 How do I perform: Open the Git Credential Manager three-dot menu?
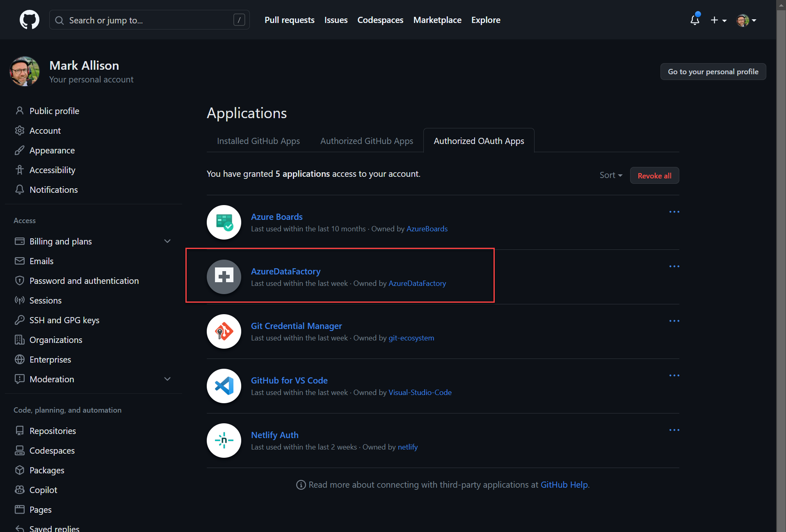coord(674,321)
